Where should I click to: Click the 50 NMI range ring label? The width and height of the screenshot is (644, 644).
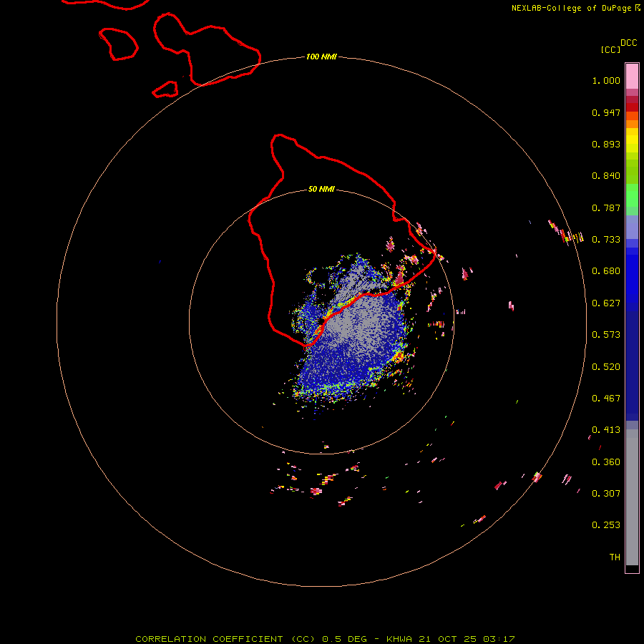tap(321, 189)
